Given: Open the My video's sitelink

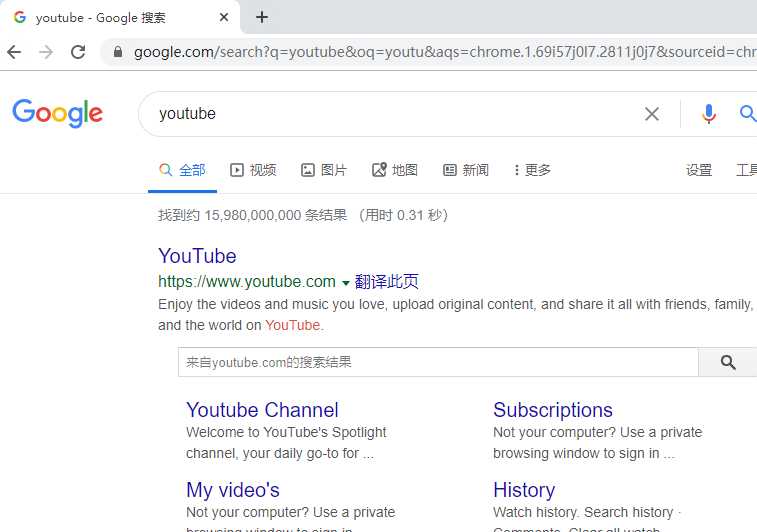Looking at the screenshot, I should click(233, 490).
